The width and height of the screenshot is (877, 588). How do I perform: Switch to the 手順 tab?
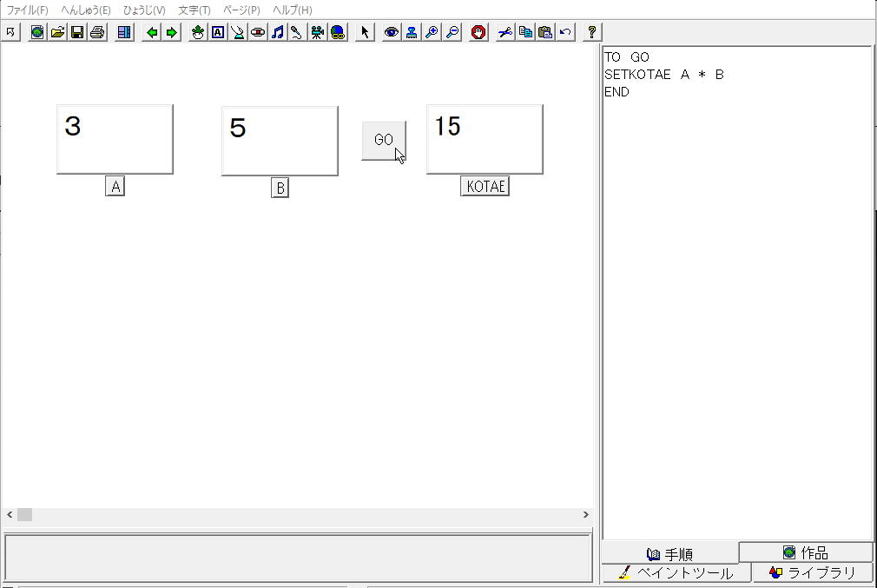point(669,554)
